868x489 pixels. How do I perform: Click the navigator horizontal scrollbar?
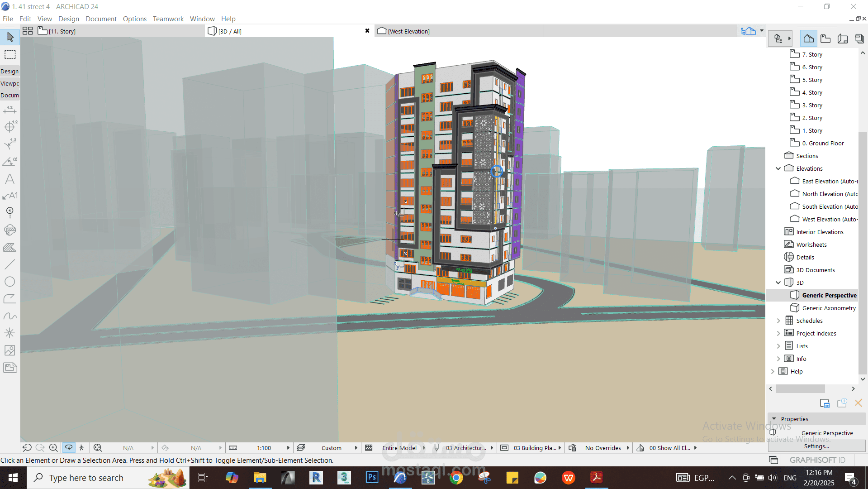click(x=800, y=389)
